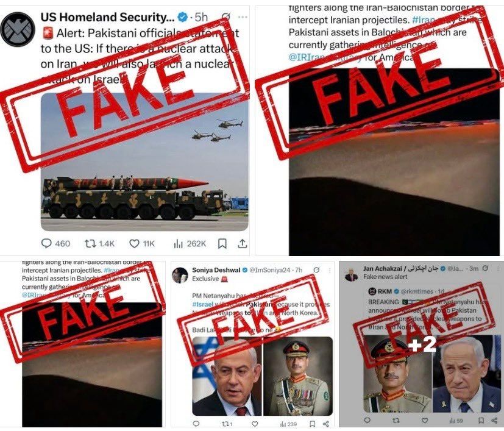Share Jan Achakzai's fake news alert post
504x431 pixels.
[495, 420]
